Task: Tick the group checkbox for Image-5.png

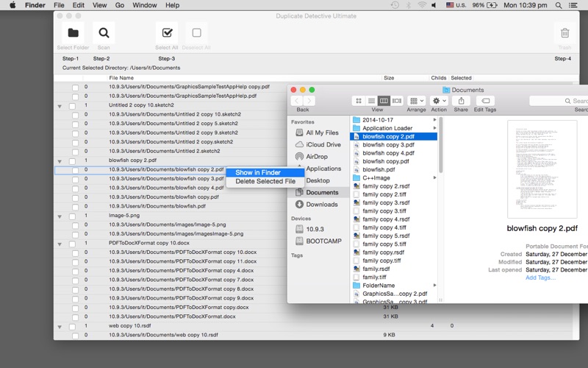Action: click(x=72, y=216)
